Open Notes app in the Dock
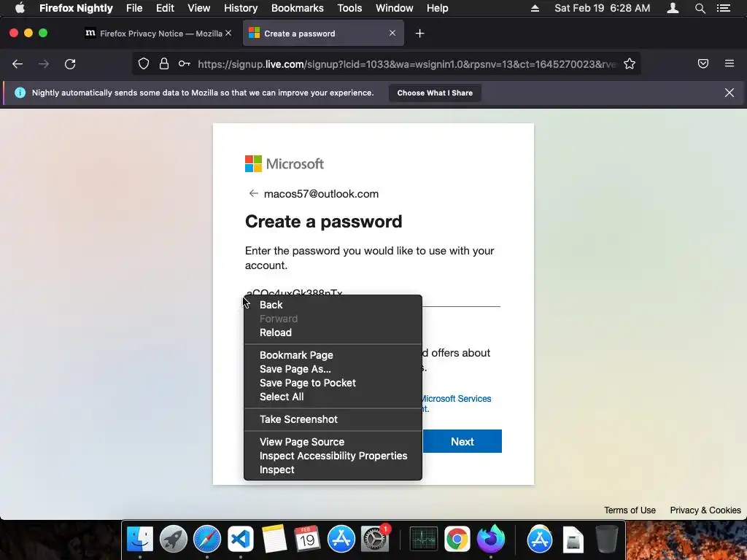The width and height of the screenshot is (747, 560). click(x=274, y=539)
